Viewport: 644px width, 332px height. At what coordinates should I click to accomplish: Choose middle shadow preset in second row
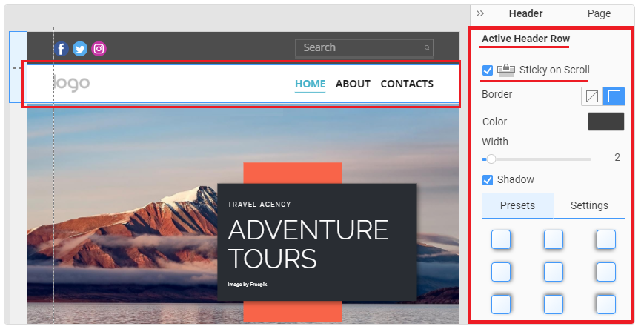tap(554, 272)
